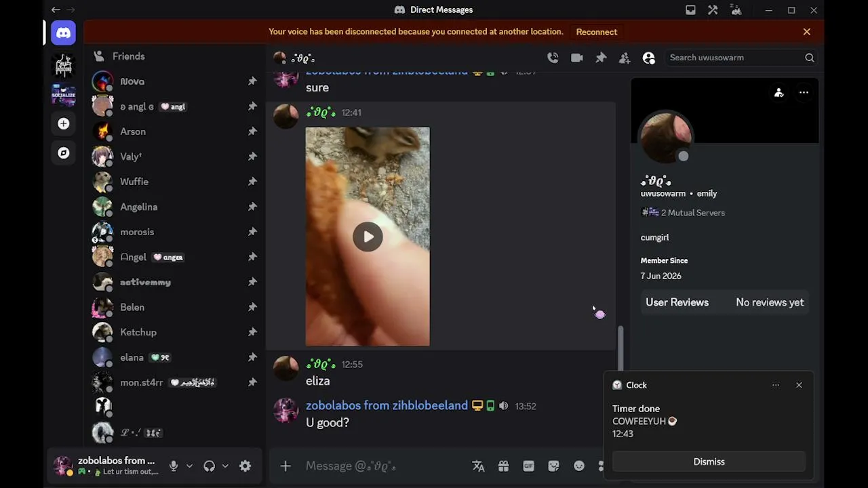The image size is (868, 488).
Task: Add friends to this DM
Action: coord(625,58)
